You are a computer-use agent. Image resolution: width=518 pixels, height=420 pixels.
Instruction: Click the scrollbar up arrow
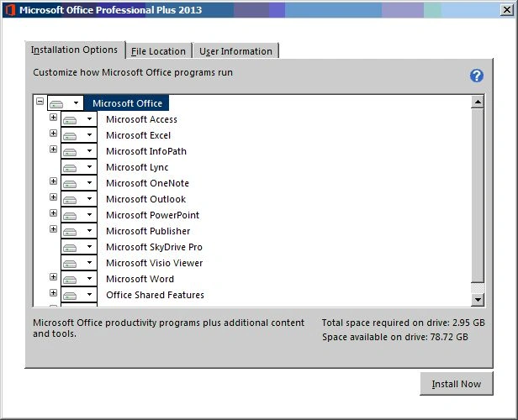point(478,102)
